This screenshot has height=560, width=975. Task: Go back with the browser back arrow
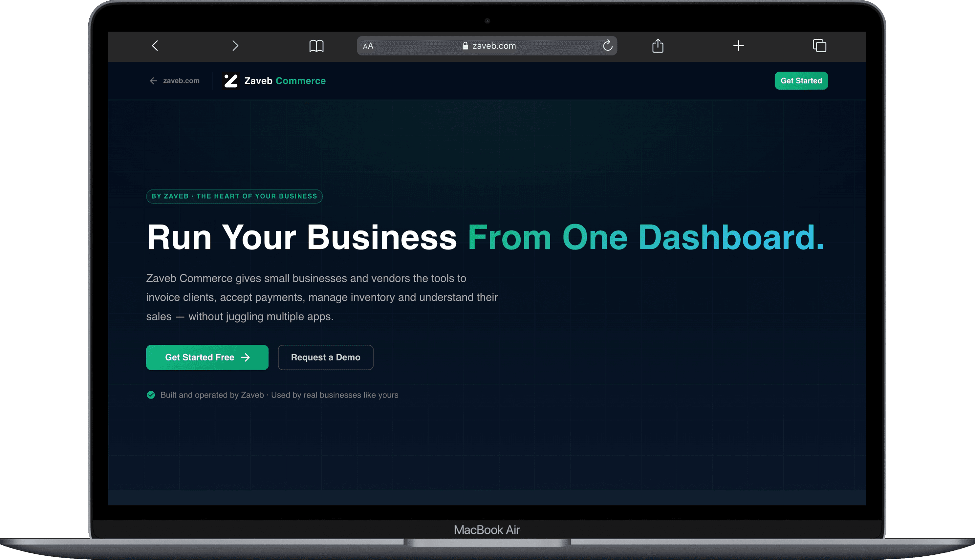[x=155, y=46]
